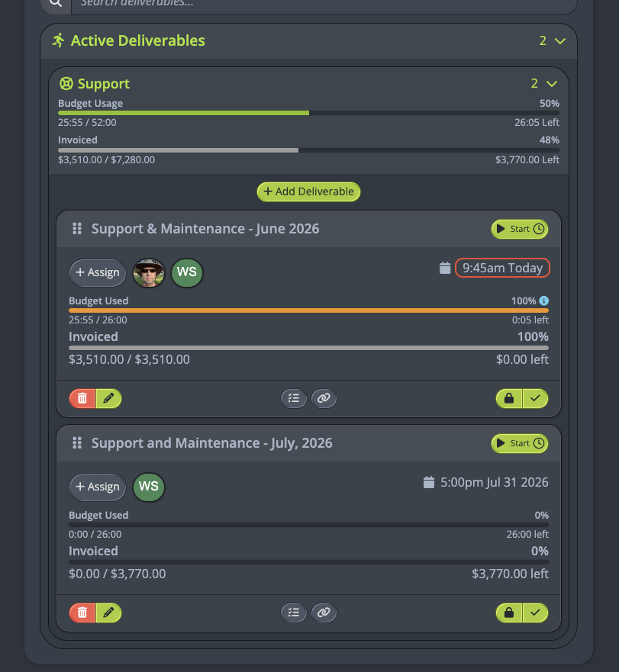Edit the July 2026 deliverable with the pencil icon
Viewport: 619px width, 672px height.
pyautogui.click(x=108, y=613)
